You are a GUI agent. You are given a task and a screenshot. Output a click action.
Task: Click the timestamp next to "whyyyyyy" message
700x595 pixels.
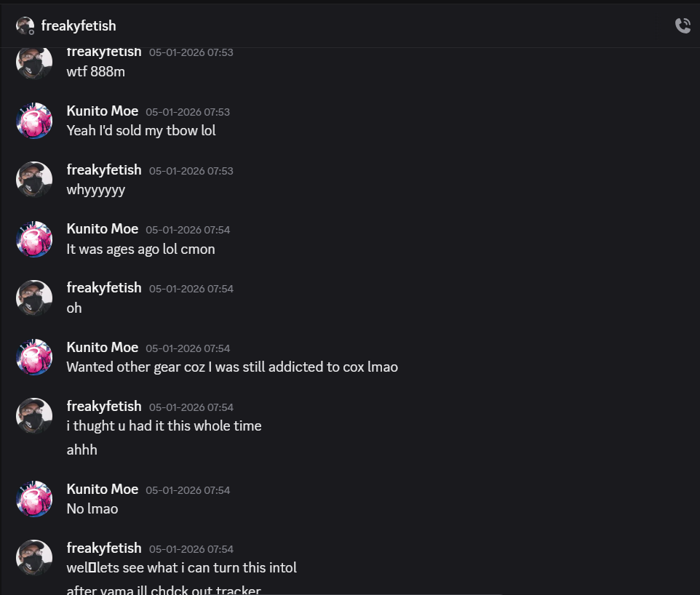tap(191, 170)
